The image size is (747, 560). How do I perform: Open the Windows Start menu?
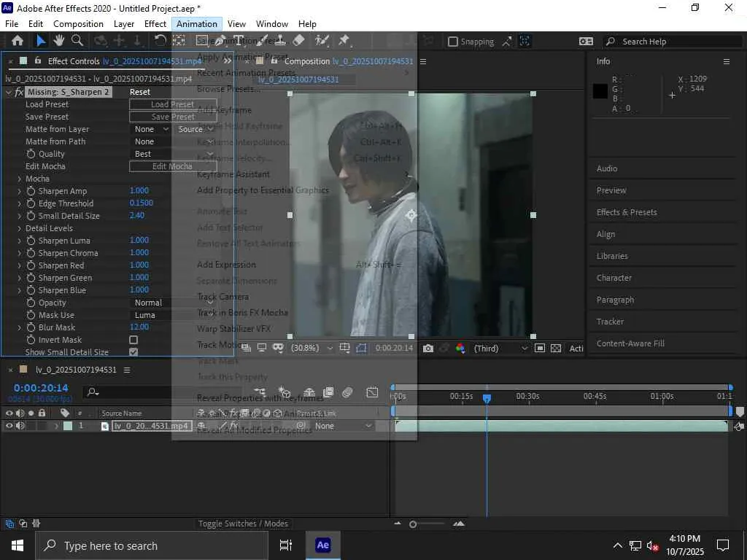click(x=17, y=545)
